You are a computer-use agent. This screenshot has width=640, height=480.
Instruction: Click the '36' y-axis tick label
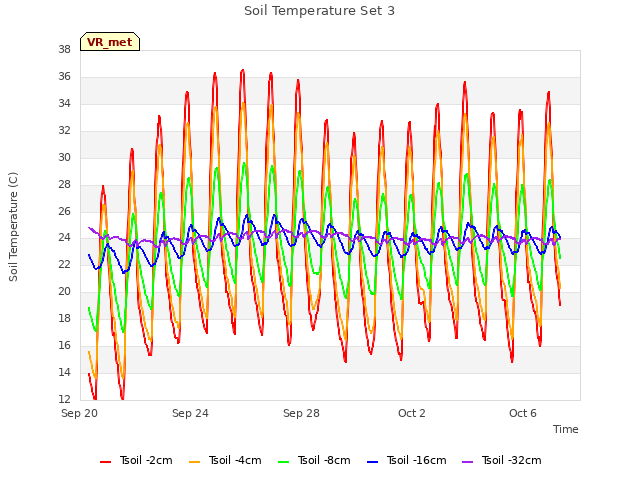pos(64,77)
